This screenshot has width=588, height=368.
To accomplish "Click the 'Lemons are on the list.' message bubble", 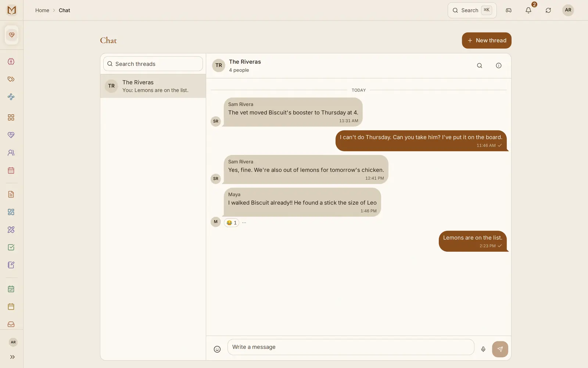I will point(473,241).
